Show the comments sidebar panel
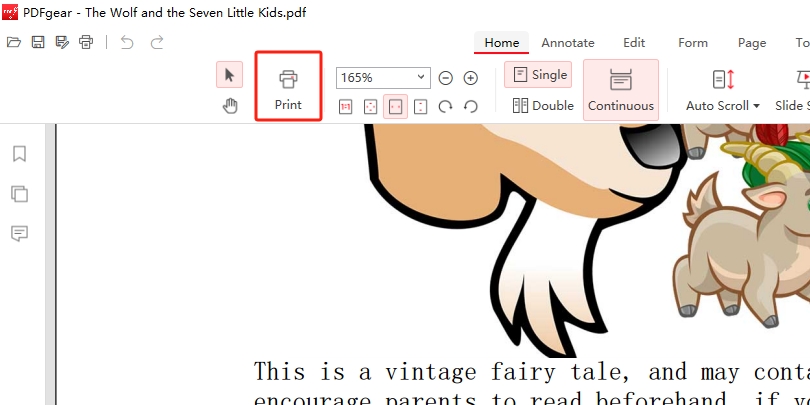Screen dimensions: 810x405 pos(20,233)
